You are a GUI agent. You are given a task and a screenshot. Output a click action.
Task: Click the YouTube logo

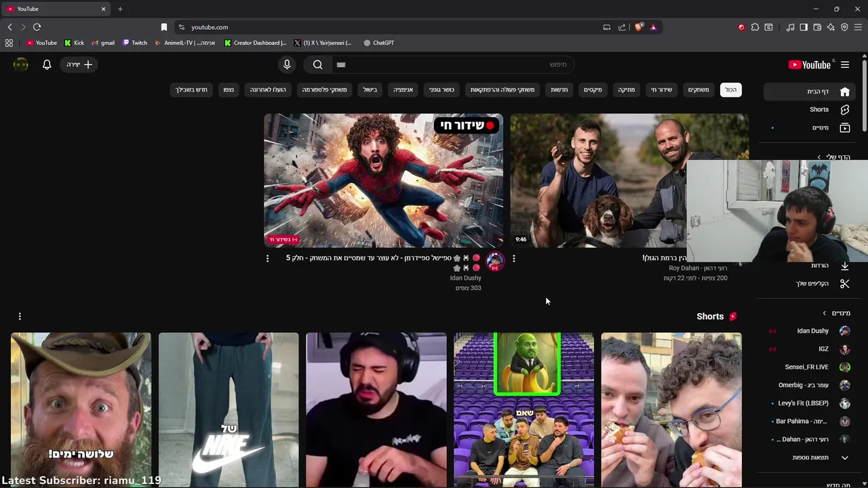click(810, 64)
